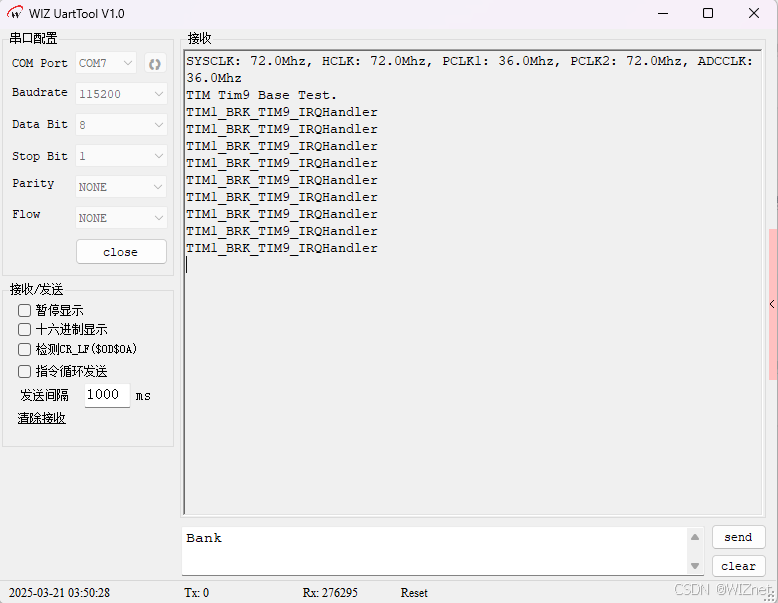
Task: Click inside the 接收 receive log area
Action: click(x=472, y=282)
